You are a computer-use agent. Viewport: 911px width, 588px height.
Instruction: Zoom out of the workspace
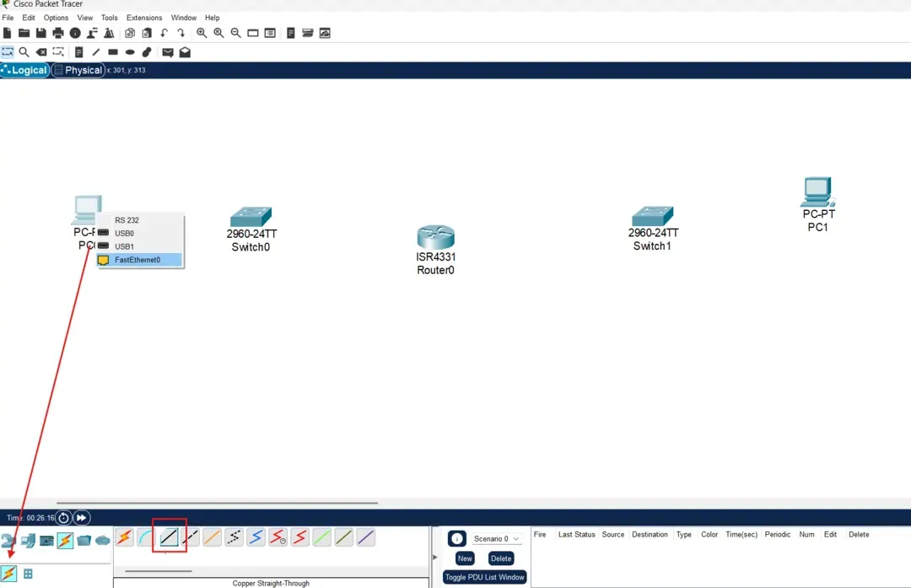pyautogui.click(x=235, y=33)
